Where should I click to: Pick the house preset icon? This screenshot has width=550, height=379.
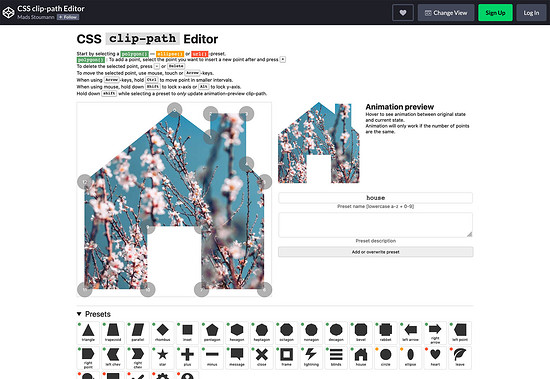[361, 358]
